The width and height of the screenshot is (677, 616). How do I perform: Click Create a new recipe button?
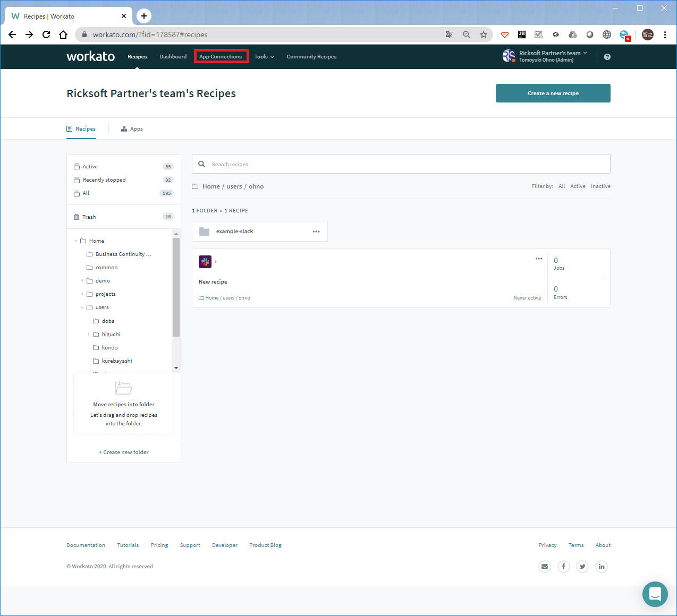(x=553, y=93)
